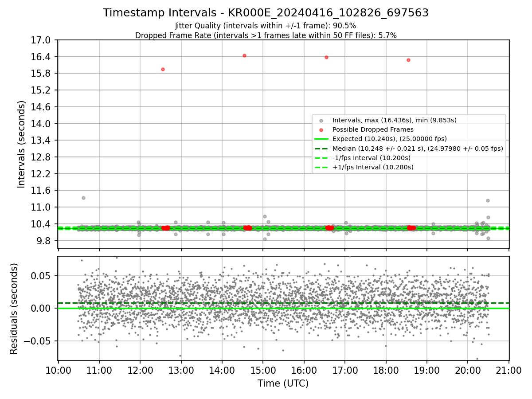Click the highest red dropped-frame point near 14:30
The image size is (532, 399).
(244, 55)
